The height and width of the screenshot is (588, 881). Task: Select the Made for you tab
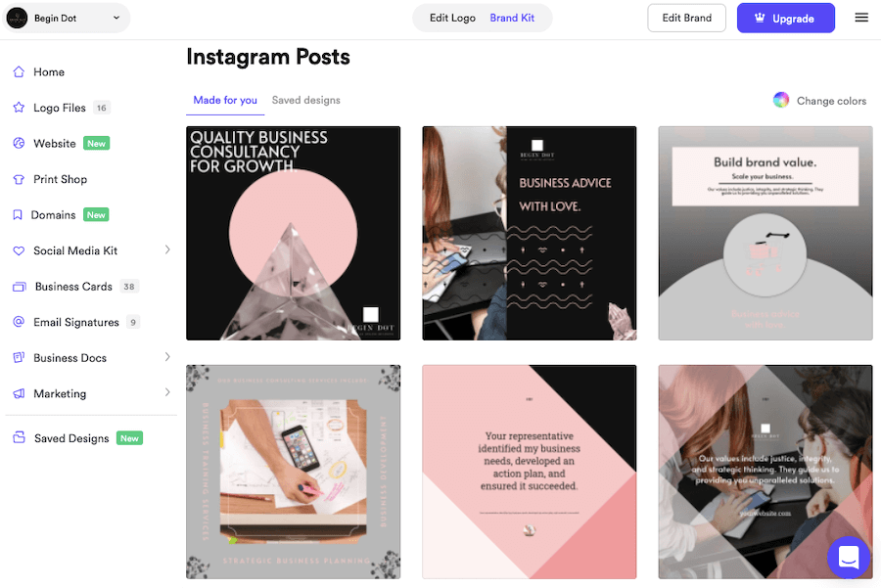point(225,100)
